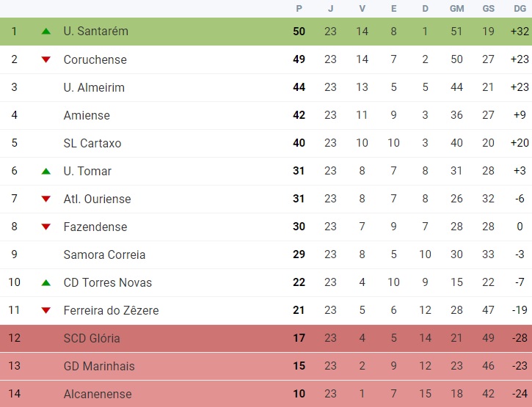Open the U. Almeirim team link
532x407 pixels.
pyautogui.click(x=94, y=87)
